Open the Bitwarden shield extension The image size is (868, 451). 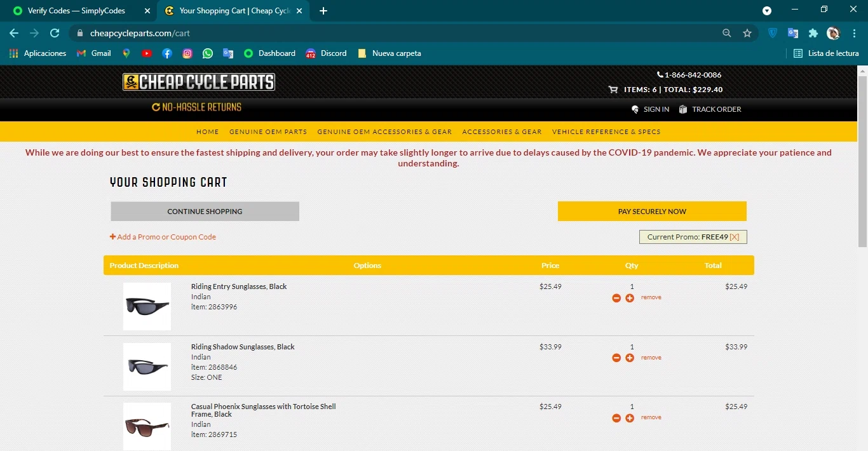(773, 33)
